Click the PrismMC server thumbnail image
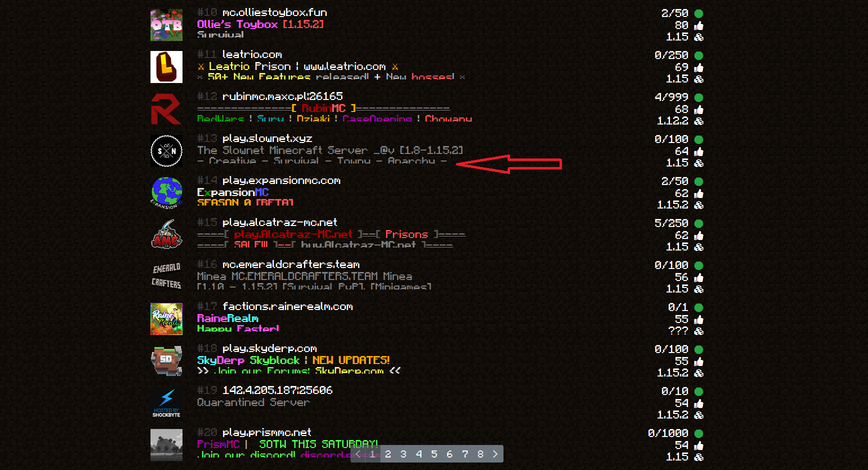The image size is (868, 470). tap(166, 444)
